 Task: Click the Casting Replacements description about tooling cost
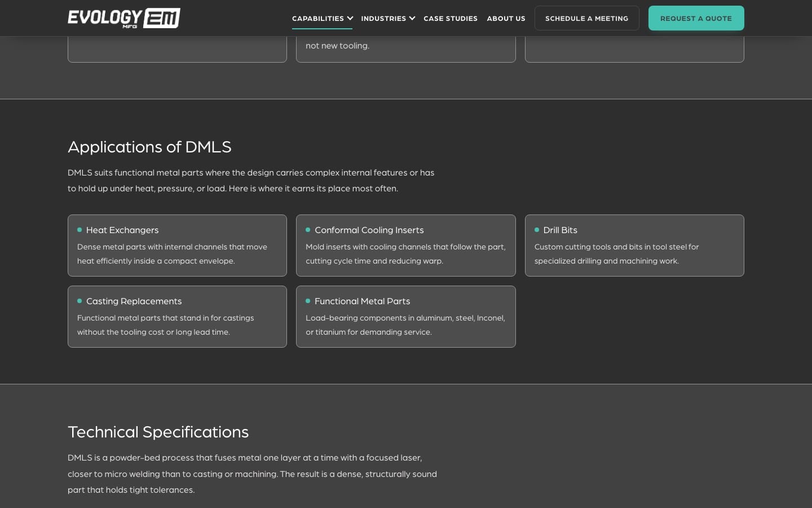[x=165, y=325]
